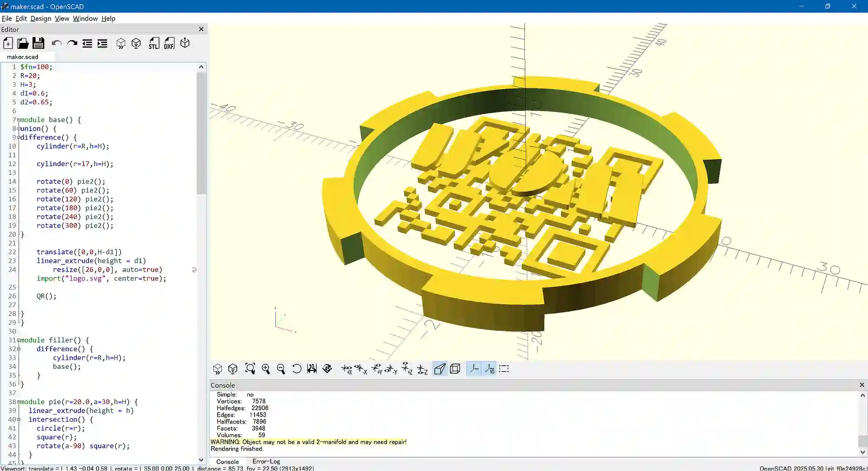View the model from the +Y side
Viewport: 868px width, 471px height.
pos(377,369)
